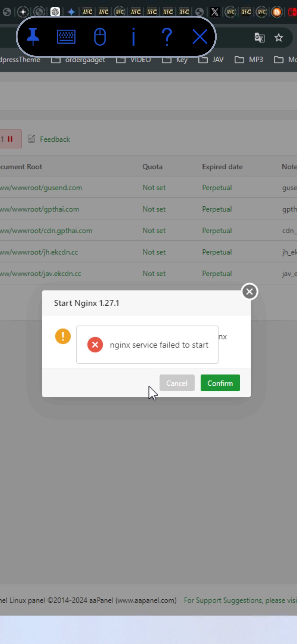Viewport: 297px width, 644px height.
Task: Select the mouse icon in the floating toolbar
Action: click(x=100, y=37)
